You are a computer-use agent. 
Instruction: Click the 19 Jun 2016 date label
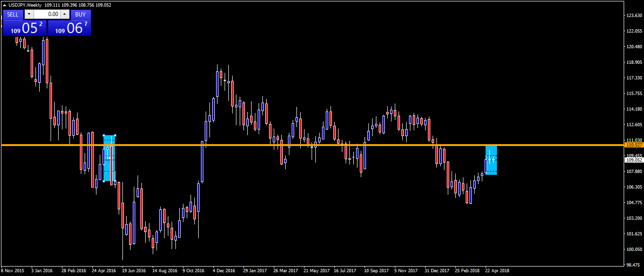134,271
